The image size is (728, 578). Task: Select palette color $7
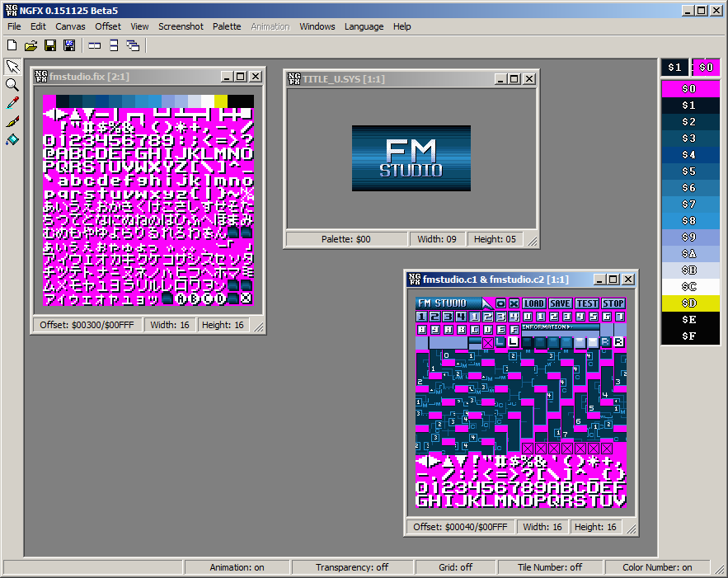pos(690,204)
